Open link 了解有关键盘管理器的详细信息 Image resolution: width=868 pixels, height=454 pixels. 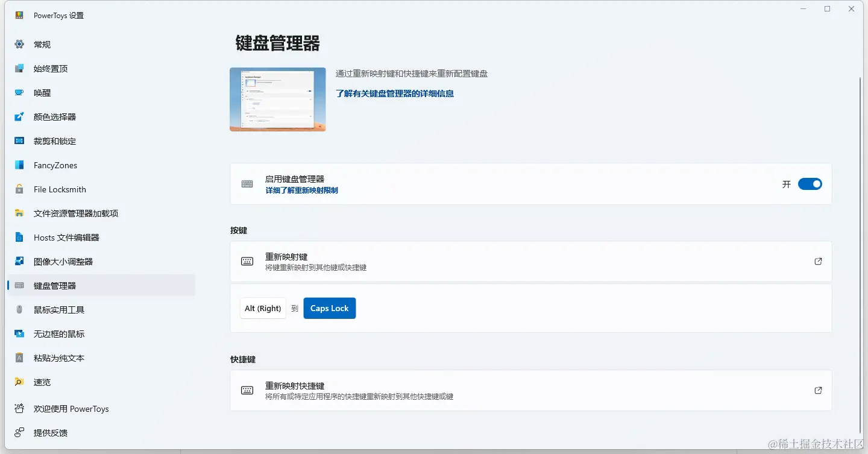[x=395, y=93]
